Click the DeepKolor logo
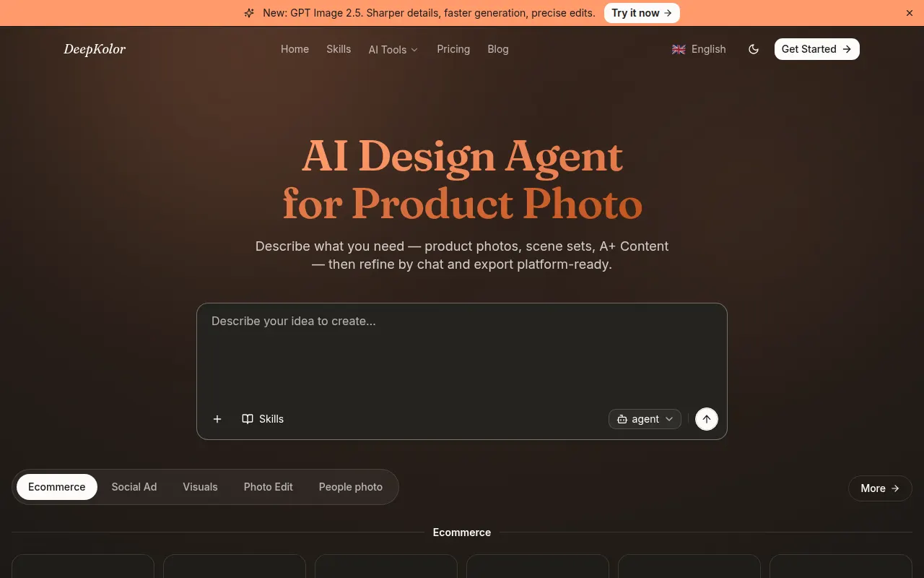Viewport: 924px width, 578px height. pyautogui.click(x=95, y=49)
